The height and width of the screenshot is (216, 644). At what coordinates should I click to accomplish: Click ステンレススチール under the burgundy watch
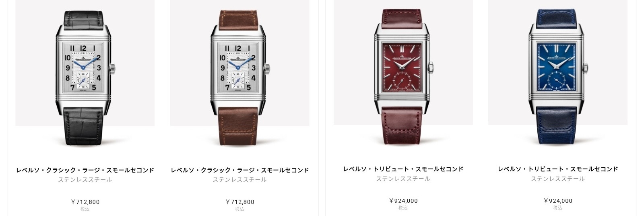403,179
